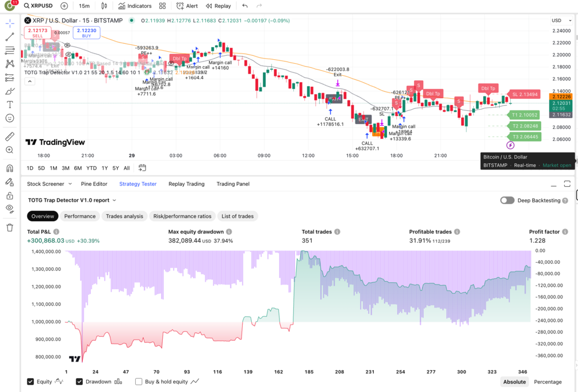Redo the chart action
The image size is (578, 392).
pos(259,6)
